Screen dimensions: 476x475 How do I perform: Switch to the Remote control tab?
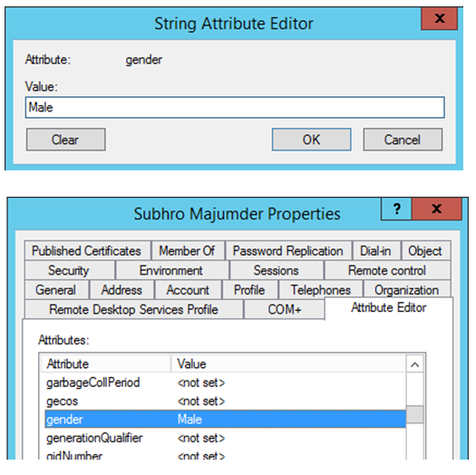coord(387,270)
